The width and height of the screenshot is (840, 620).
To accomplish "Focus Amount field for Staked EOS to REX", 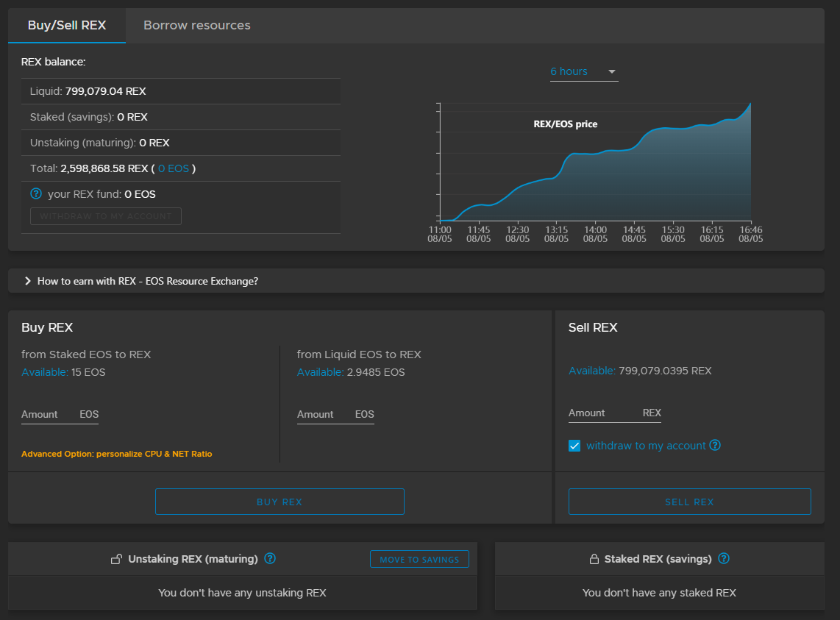I will (x=60, y=414).
